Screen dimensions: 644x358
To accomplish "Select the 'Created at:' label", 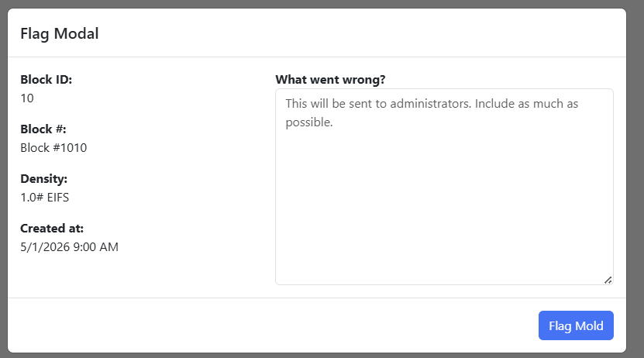I will (52, 229).
